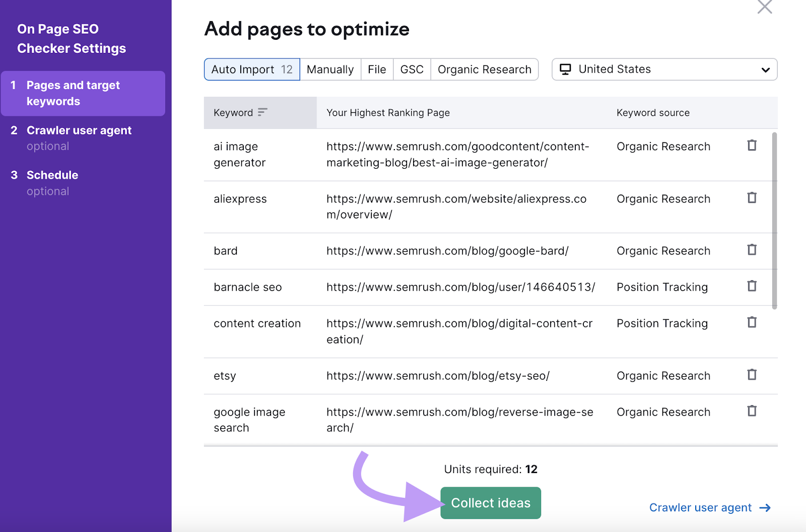806x532 pixels.
Task: Expand the country selector chevron
Action: 766,70
